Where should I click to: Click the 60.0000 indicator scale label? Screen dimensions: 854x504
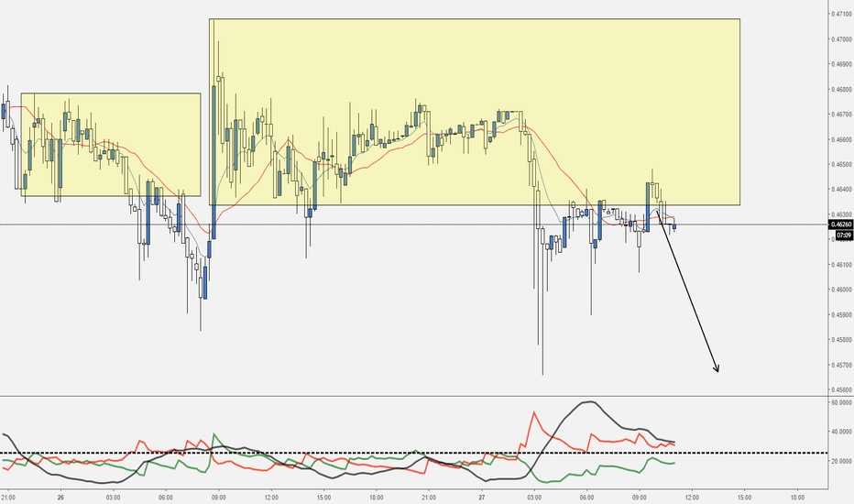pyautogui.click(x=841, y=402)
